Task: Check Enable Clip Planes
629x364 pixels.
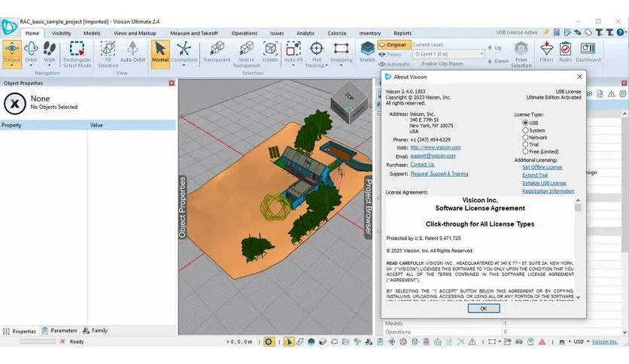Action: pos(416,64)
